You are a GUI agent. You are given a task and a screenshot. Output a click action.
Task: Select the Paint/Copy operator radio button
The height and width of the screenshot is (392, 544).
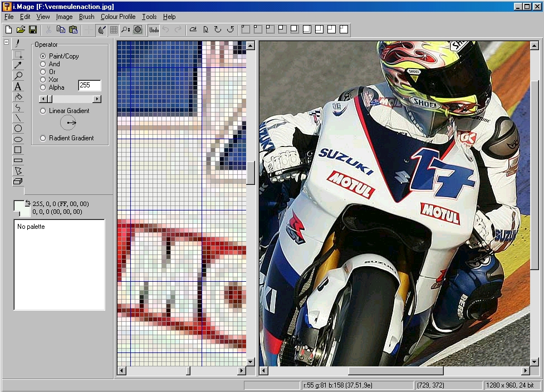click(43, 56)
